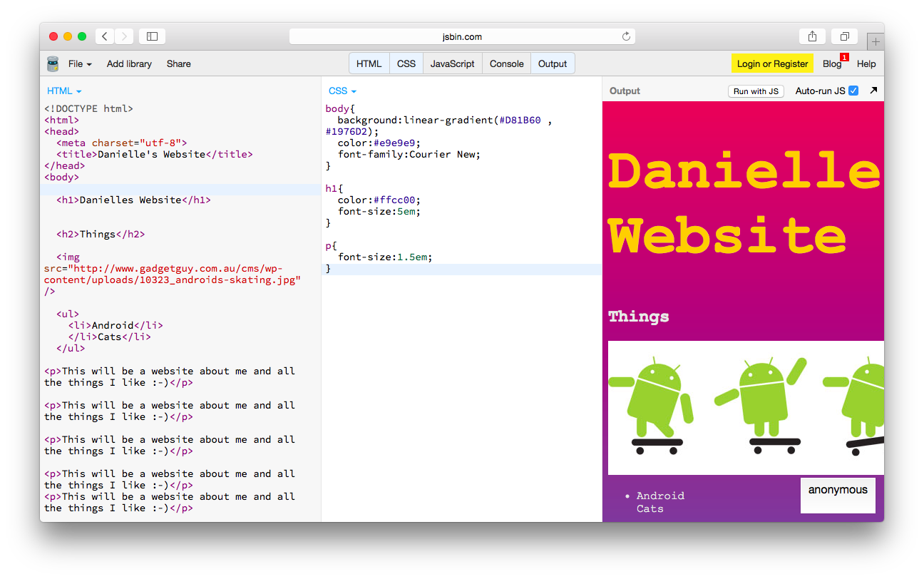Image resolution: width=924 pixels, height=579 pixels.
Task: Click the red Blog notification badge
Action: pos(844,57)
